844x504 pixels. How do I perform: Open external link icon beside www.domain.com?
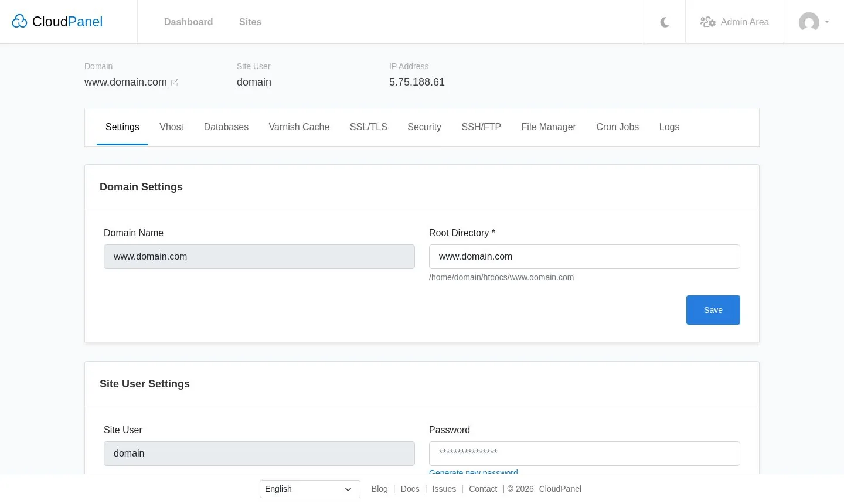pyautogui.click(x=175, y=83)
